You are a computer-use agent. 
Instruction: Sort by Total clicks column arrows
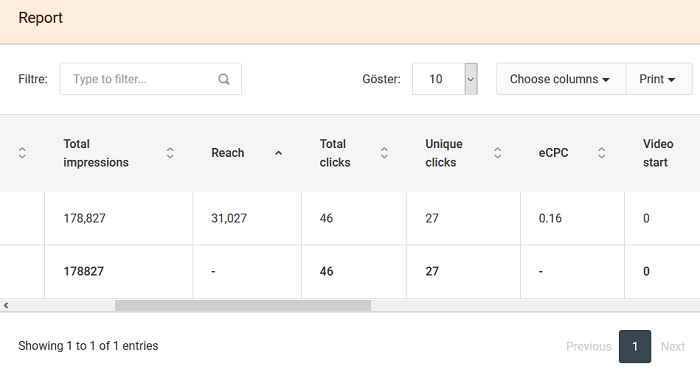click(384, 153)
